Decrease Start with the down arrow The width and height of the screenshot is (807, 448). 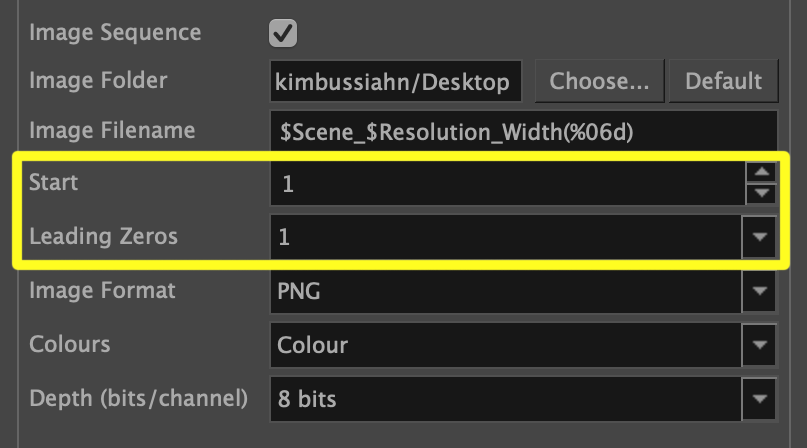point(761,194)
